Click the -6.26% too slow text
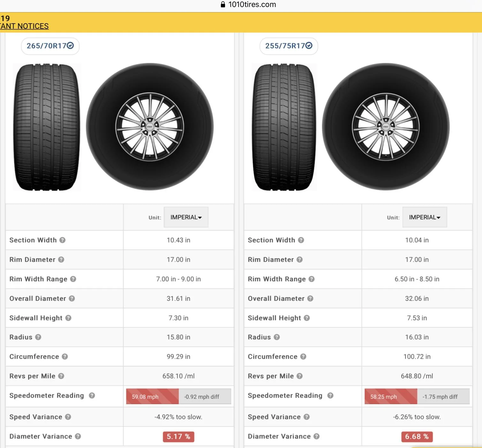The image size is (482, 448). 417,417
